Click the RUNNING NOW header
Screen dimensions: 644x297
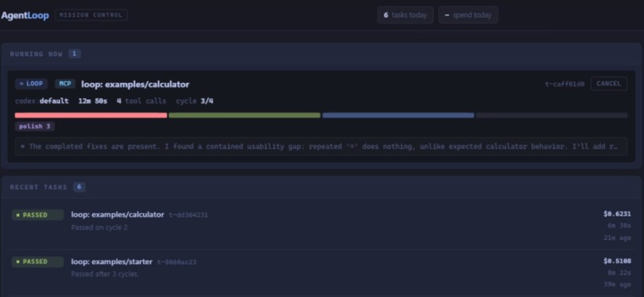click(36, 54)
